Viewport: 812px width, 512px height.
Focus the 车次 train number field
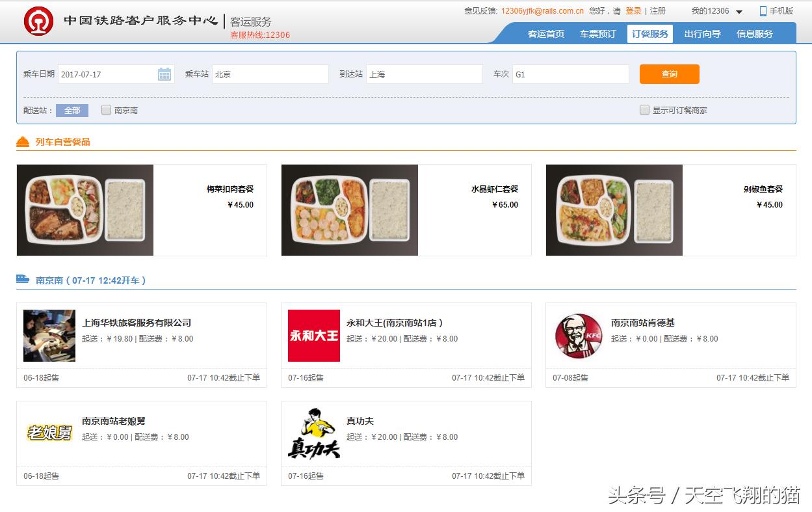[x=570, y=74]
